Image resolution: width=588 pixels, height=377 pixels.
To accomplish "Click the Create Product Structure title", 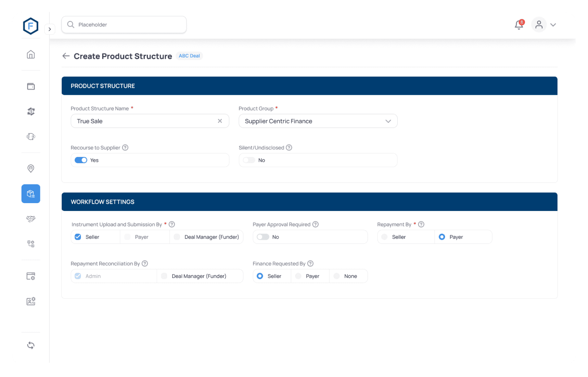I will 123,56.
